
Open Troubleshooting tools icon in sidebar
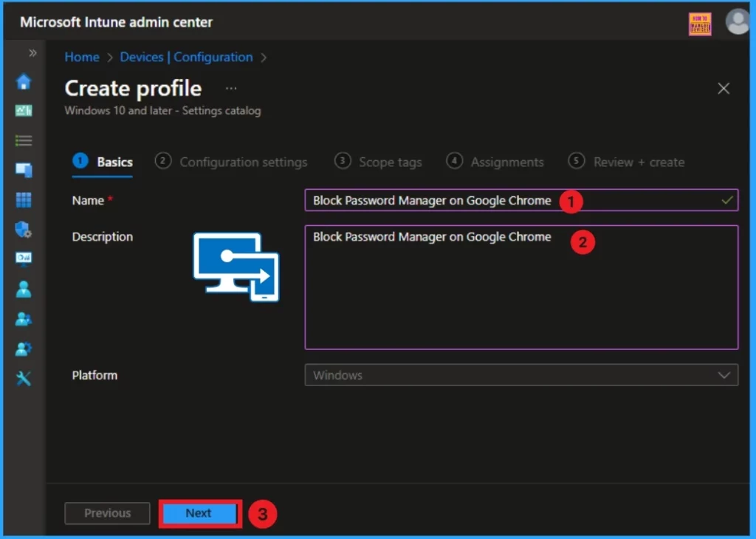pyautogui.click(x=24, y=379)
